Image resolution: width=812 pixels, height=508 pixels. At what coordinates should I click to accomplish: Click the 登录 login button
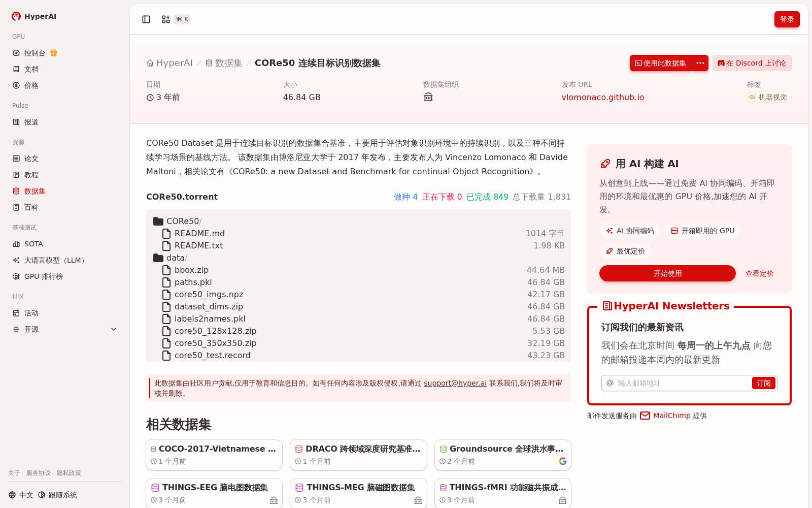[787, 19]
